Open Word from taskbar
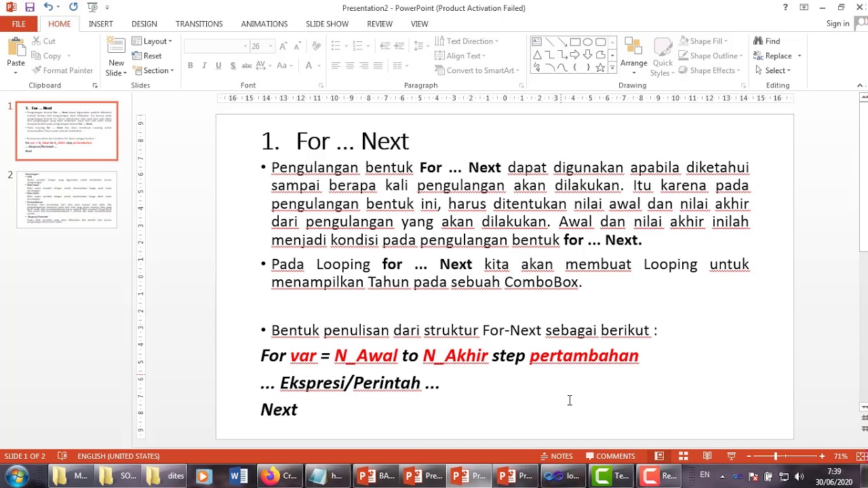 coord(238,476)
